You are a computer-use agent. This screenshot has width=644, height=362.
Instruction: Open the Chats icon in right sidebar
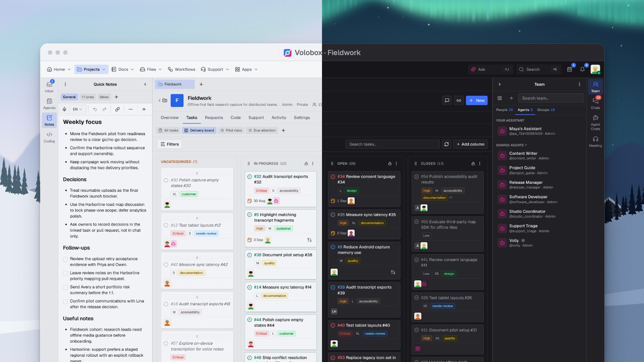[x=595, y=103]
